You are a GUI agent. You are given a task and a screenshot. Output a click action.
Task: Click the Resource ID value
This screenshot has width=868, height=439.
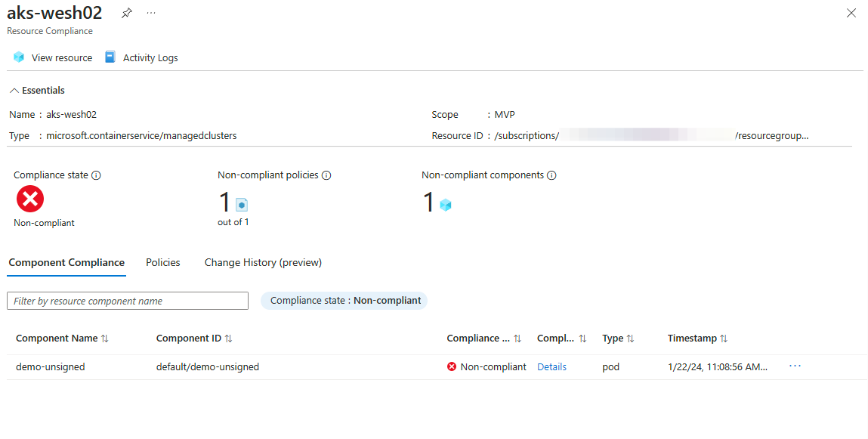point(651,136)
